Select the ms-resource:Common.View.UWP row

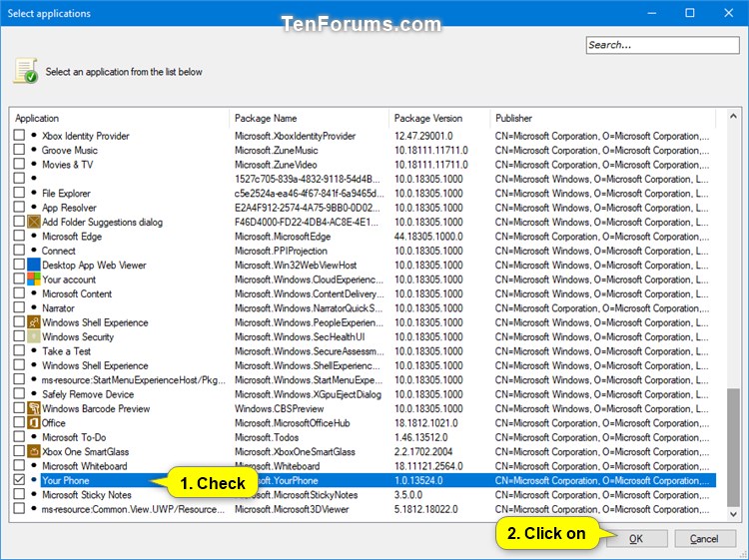(x=364, y=509)
